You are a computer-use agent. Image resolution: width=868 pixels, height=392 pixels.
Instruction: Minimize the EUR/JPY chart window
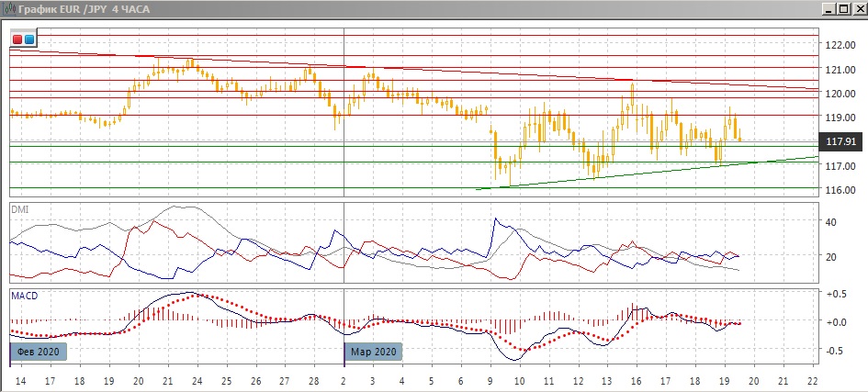(829, 9)
